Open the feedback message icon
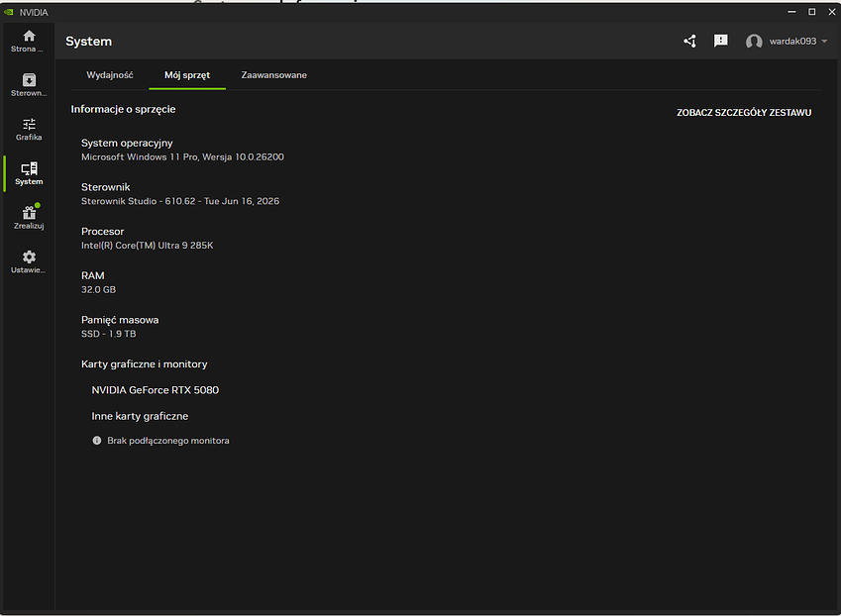Viewport: 841px width, 616px height. 721,41
